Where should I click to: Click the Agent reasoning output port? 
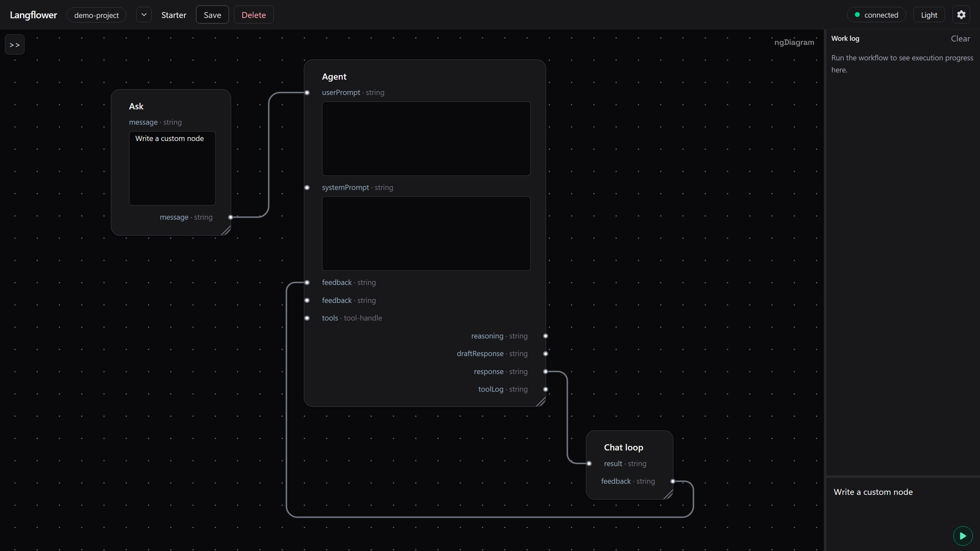tap(546, 336)
